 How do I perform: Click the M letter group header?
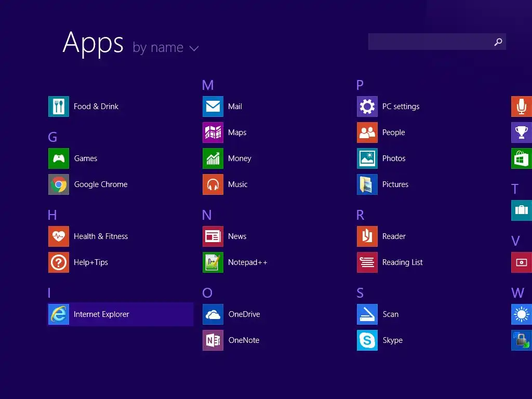208,85
